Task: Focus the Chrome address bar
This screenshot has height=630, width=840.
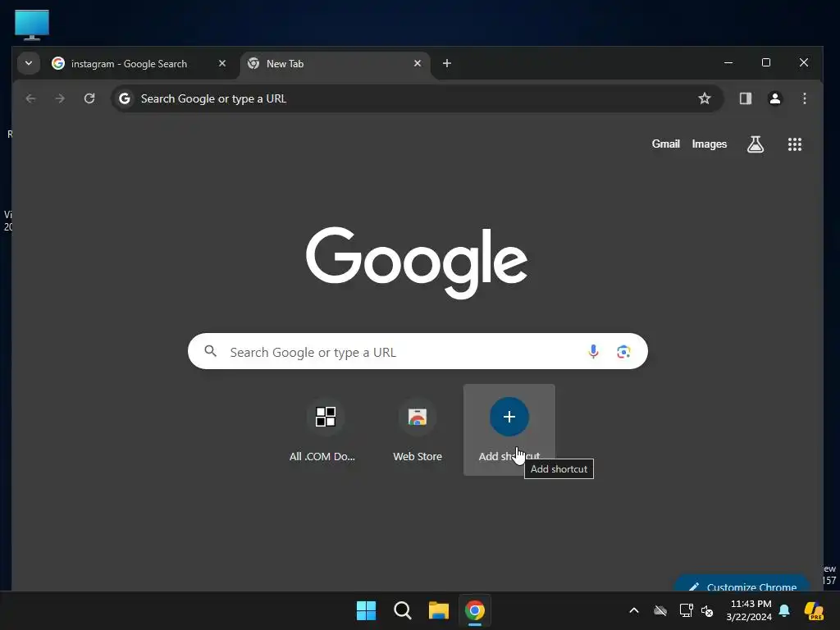Action: click(418, 98)
